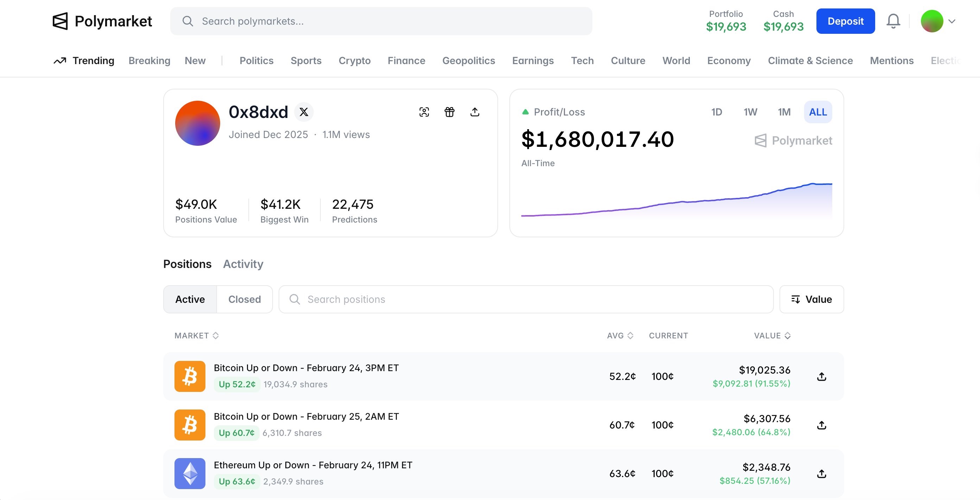980x500 pixels.
Task: Open the profile QR scan icon
Action: point(424,112)
